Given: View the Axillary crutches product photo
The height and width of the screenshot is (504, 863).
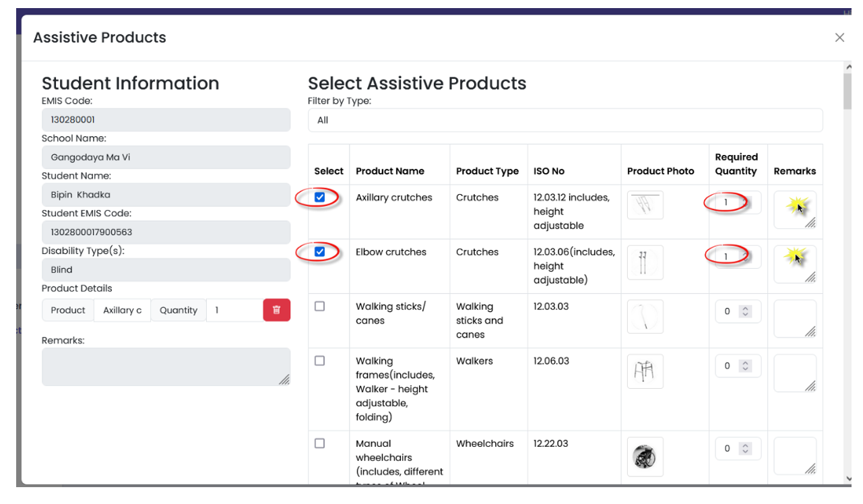Looking at the screenshot, I should click(x=644, y=205).
